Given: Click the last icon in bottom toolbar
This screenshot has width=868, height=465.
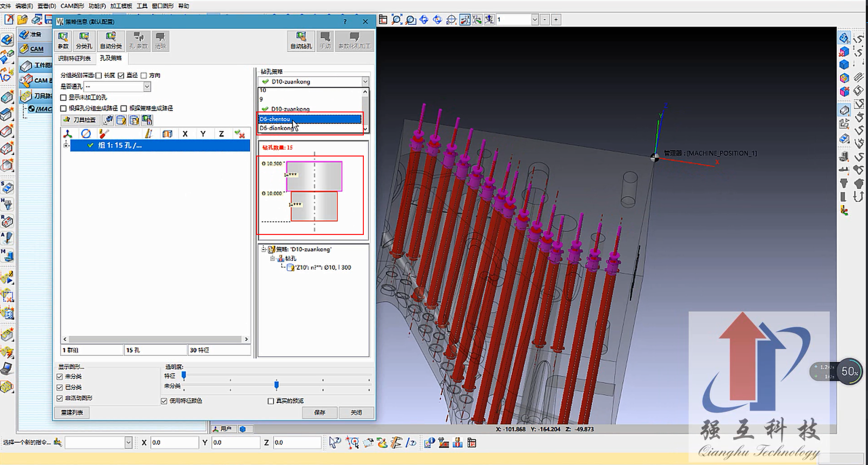Looking at the screenshot, I should (x=472, y=443).
